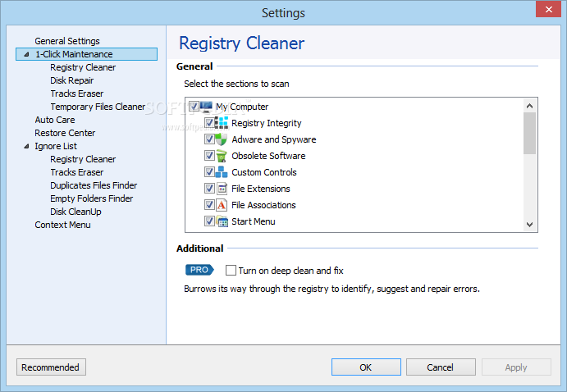Viewport: 567px width, 392px height.
Task: Uncheck the My Computer checkbox
Action: pos(194,107)
